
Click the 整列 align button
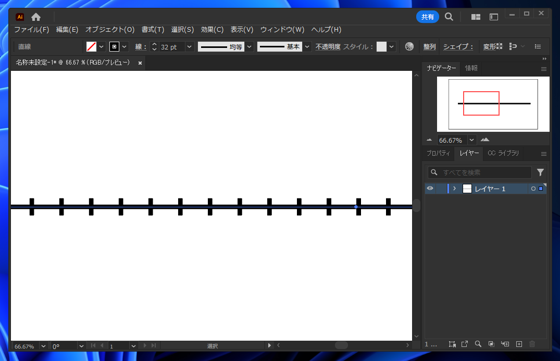(429, 47)
